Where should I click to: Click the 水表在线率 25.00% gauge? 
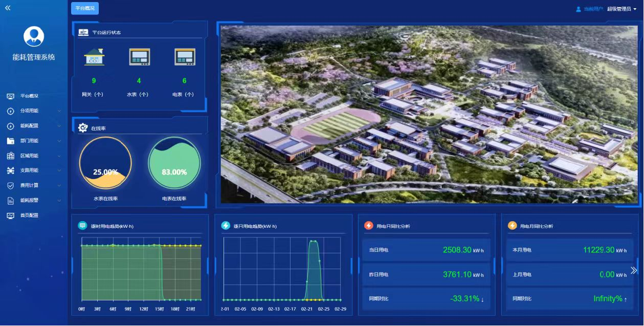tap(105, 163)
